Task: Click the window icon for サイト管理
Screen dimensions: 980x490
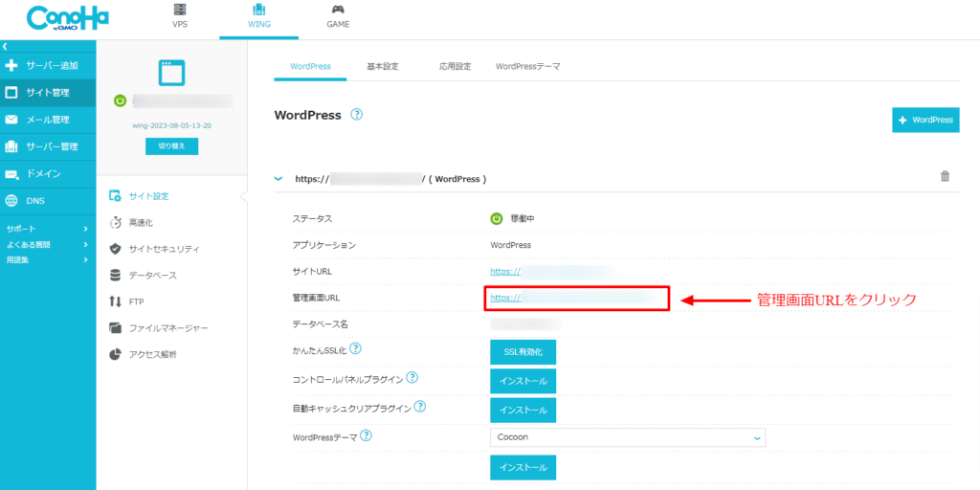Action: tap(11, 93)
